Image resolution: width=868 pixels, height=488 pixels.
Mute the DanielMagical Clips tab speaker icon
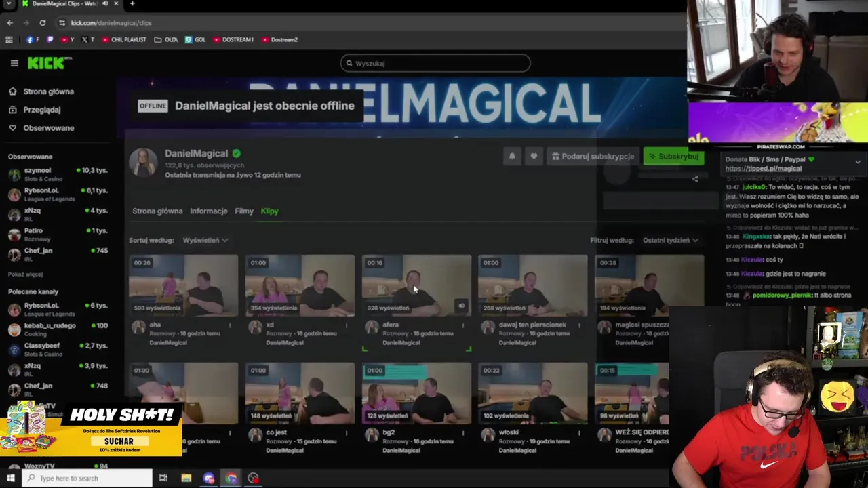(x=104, y=3)
